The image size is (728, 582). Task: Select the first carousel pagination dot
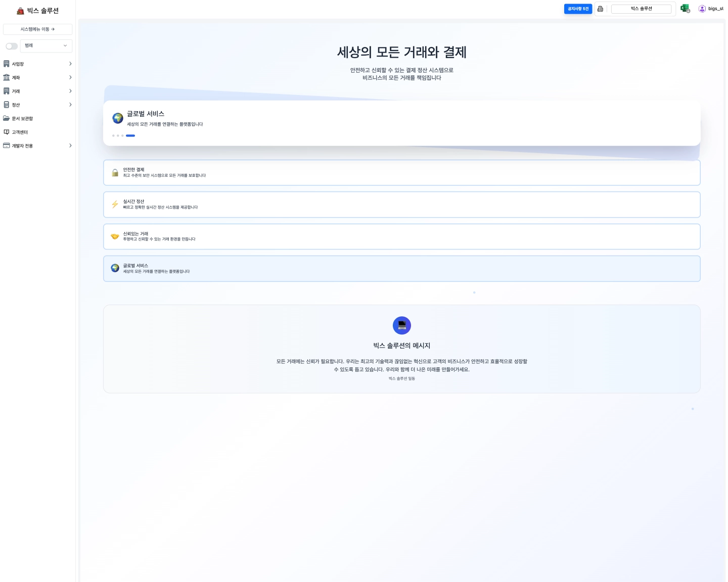click(x=113, y=135)
